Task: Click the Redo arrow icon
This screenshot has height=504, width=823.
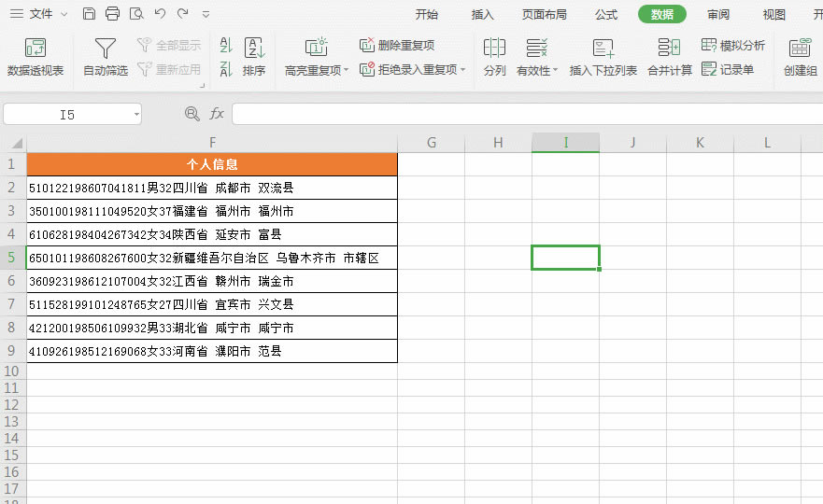Action: 183,14
